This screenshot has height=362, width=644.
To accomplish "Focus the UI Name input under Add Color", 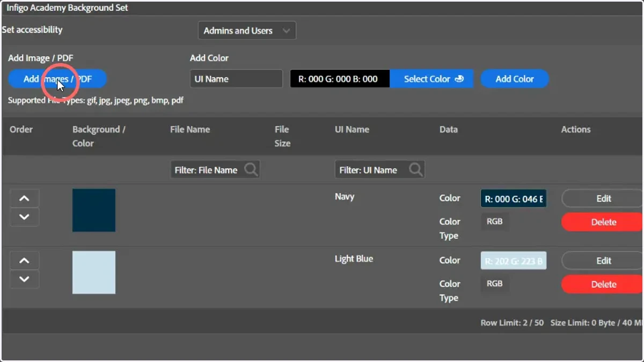I will pyautogui.click(x=236, y=79).
